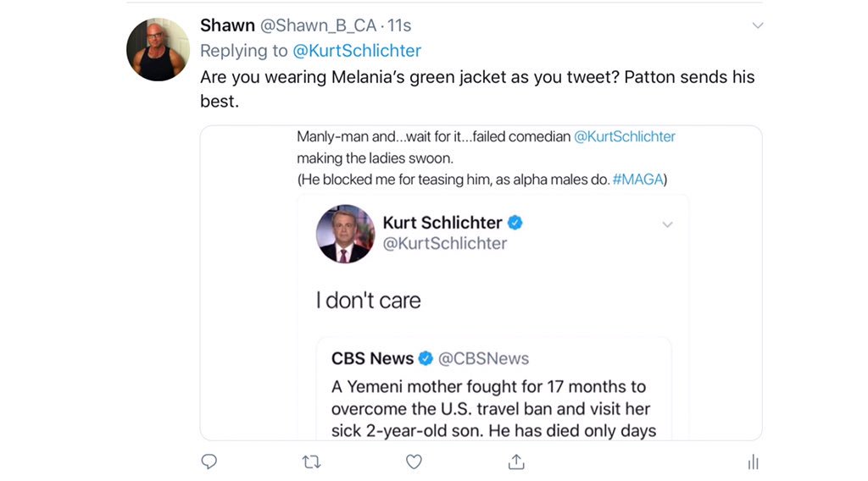The height and width of the screenshot is (481, 868).
Task: Retweet Shawn's tweet
Action: pos(311,462)
